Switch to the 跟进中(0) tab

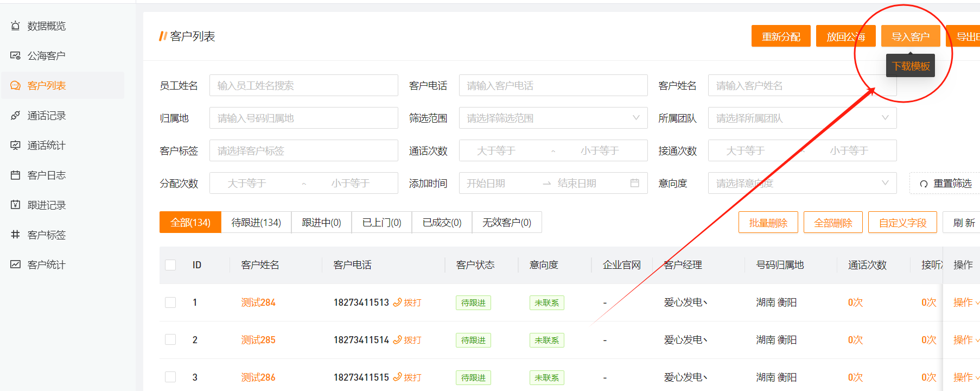[x=321, y=222]
